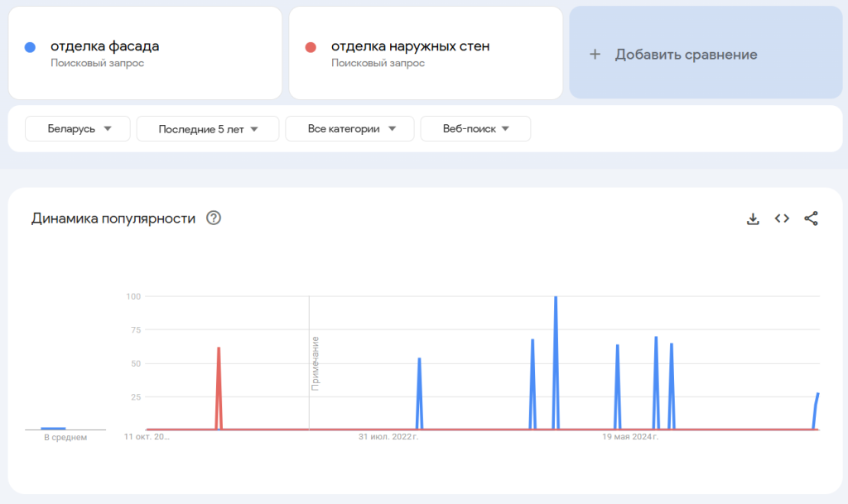Select the red peak on the chart
848x504 pixels.
(x=219, y=349)
